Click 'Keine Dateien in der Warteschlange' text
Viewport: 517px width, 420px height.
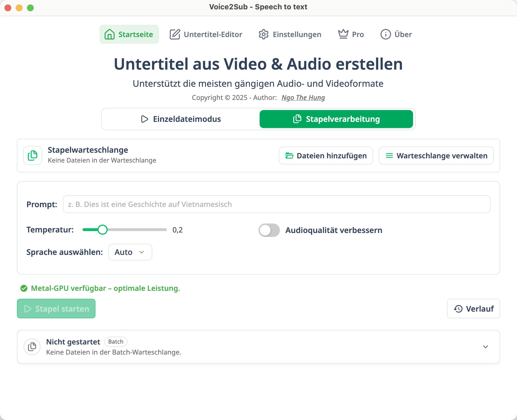point(102,160)
